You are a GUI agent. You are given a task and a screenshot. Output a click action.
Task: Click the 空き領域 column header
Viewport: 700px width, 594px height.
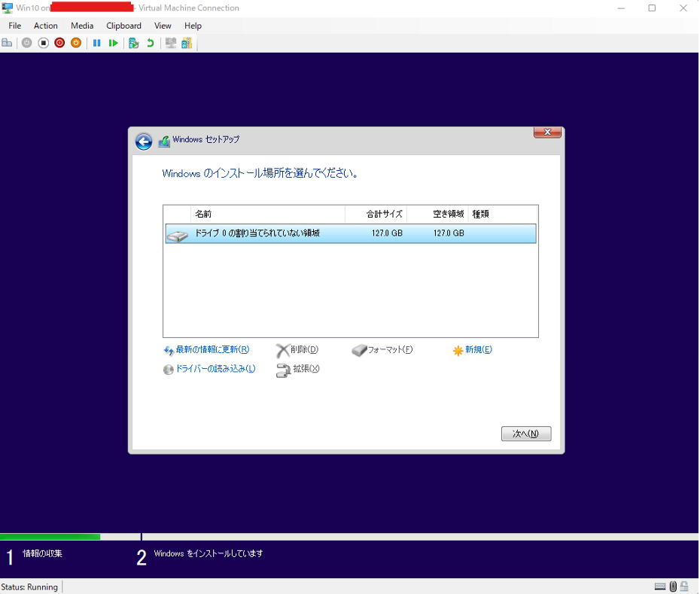437,214
